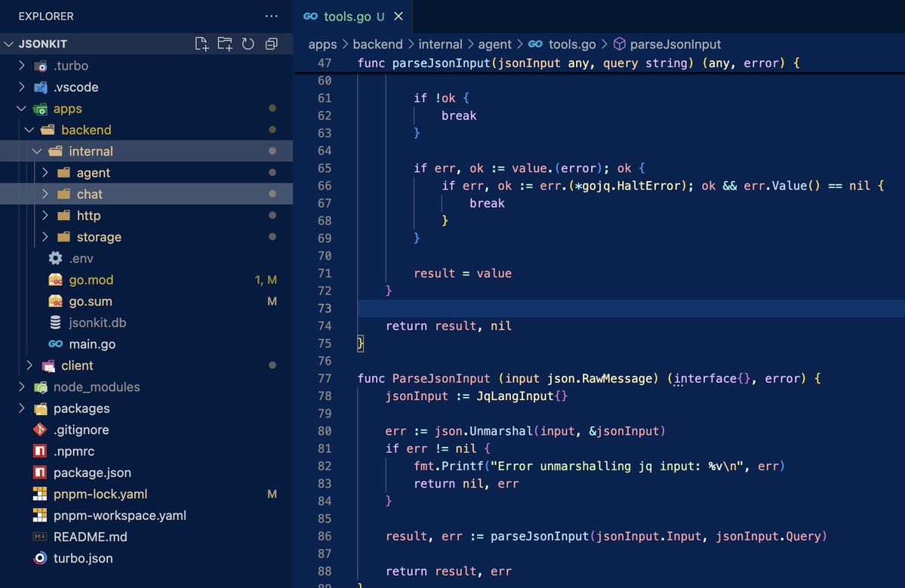
Task: Expand the storage folder chevron
Action: coord(45,236)
